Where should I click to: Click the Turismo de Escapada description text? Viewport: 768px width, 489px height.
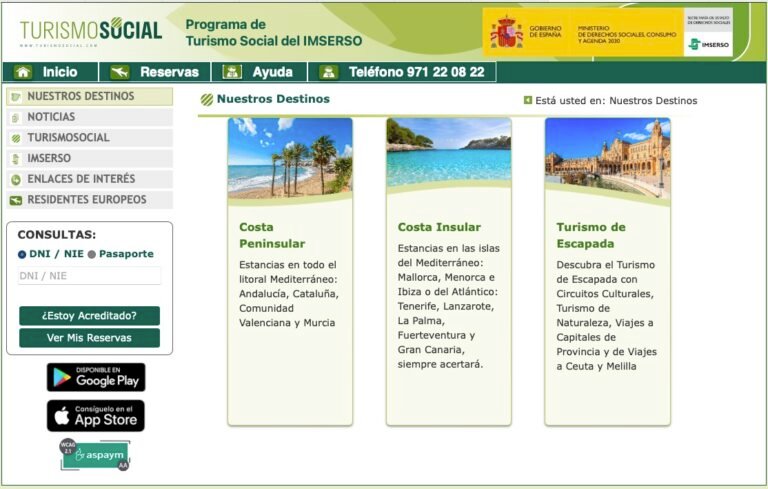click(x=606, y=316)
